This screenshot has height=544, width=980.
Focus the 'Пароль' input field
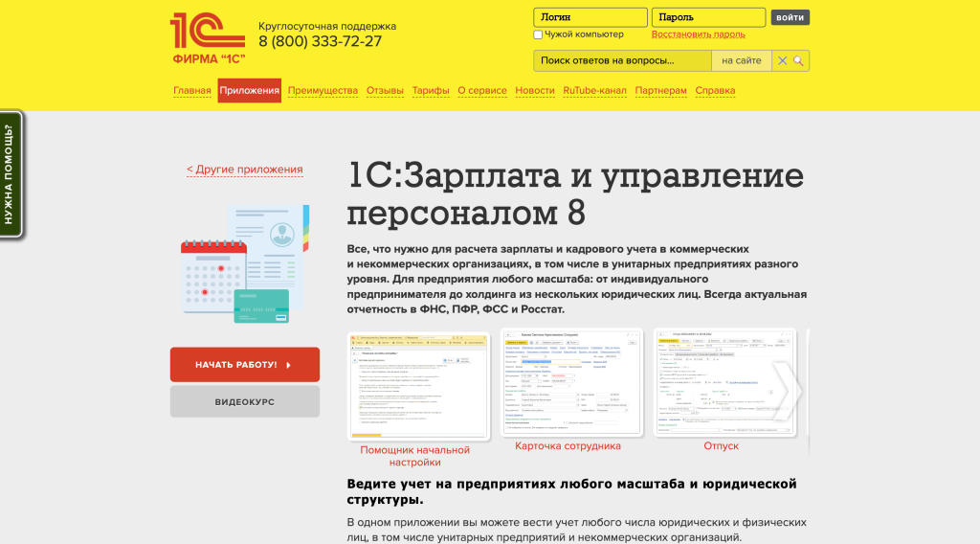(708, 17)
